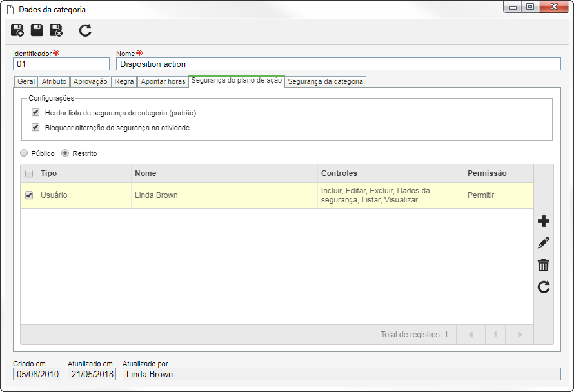Go to next page in pagination

tap(519, 335)
